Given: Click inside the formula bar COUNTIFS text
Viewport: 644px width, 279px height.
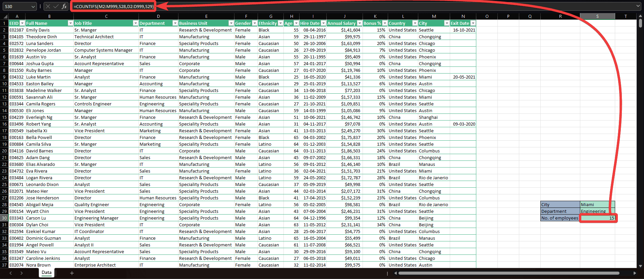Looking at the screenshot, I should pyautogui.click(x=113, y=6).
